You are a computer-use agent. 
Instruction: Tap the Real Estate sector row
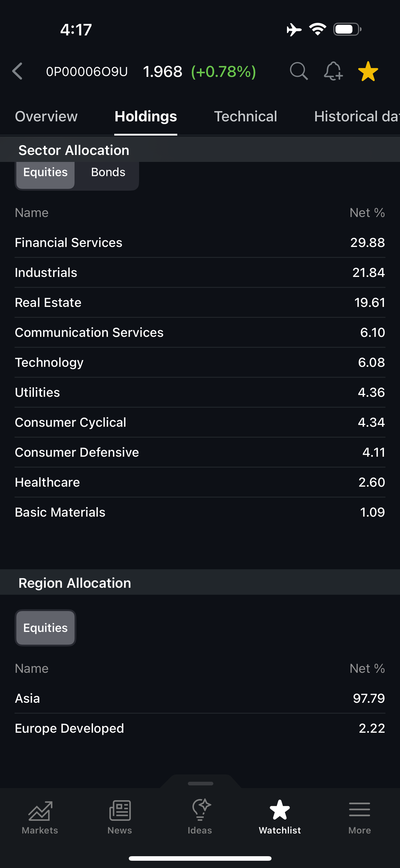tap(200, 303)
